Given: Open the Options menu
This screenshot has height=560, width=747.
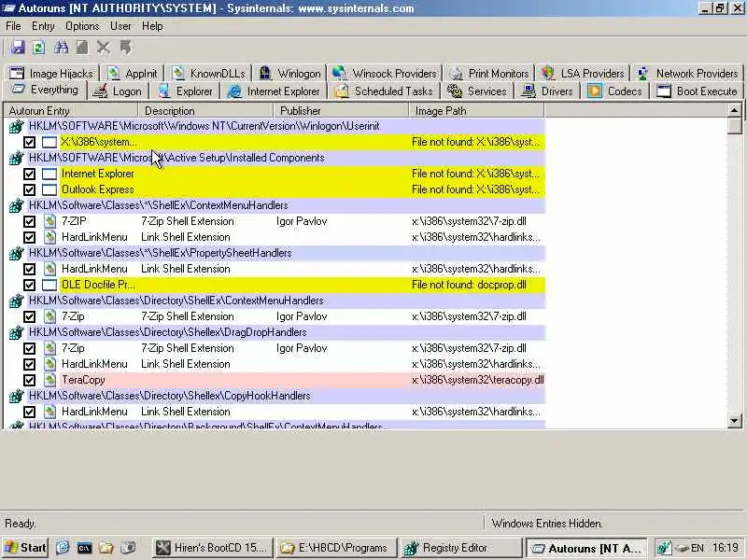Looking at the screenshot, I should (x=82, y=26).
